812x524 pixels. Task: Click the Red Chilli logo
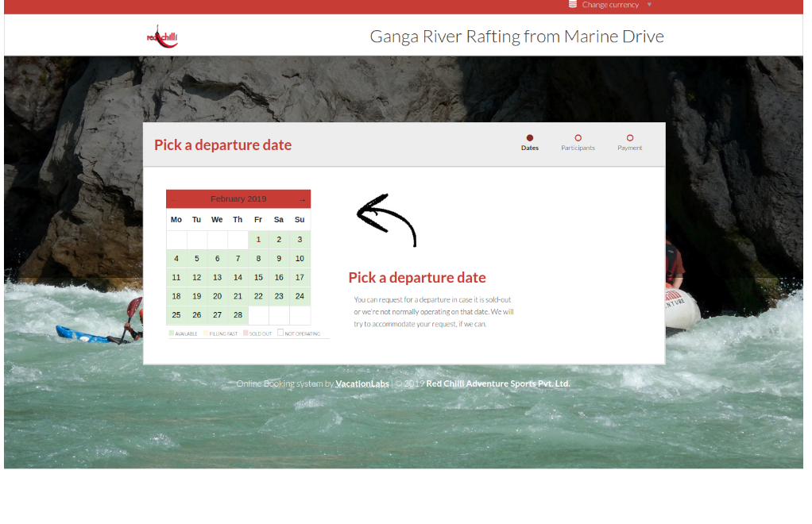pos(162,37)
